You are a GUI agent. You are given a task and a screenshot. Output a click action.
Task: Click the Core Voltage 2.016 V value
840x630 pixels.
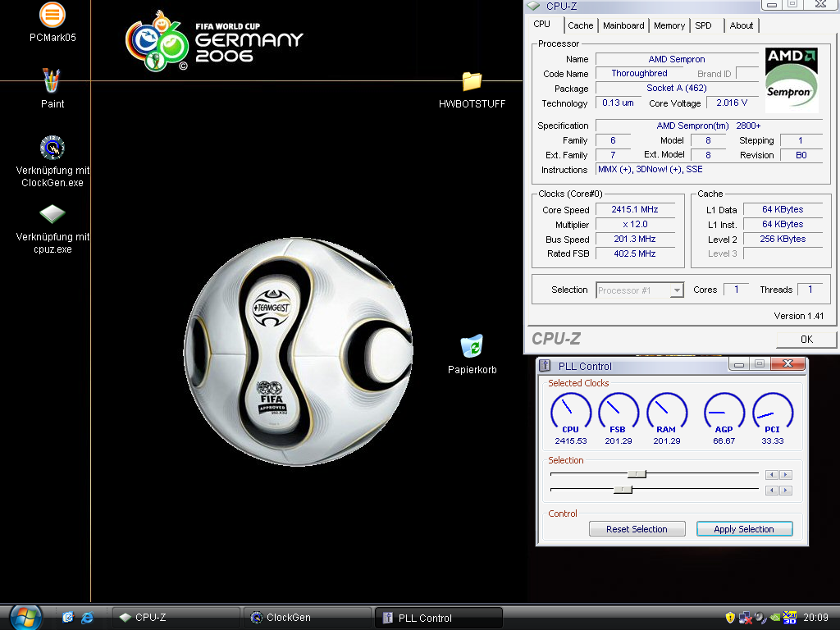pos(732,103)
